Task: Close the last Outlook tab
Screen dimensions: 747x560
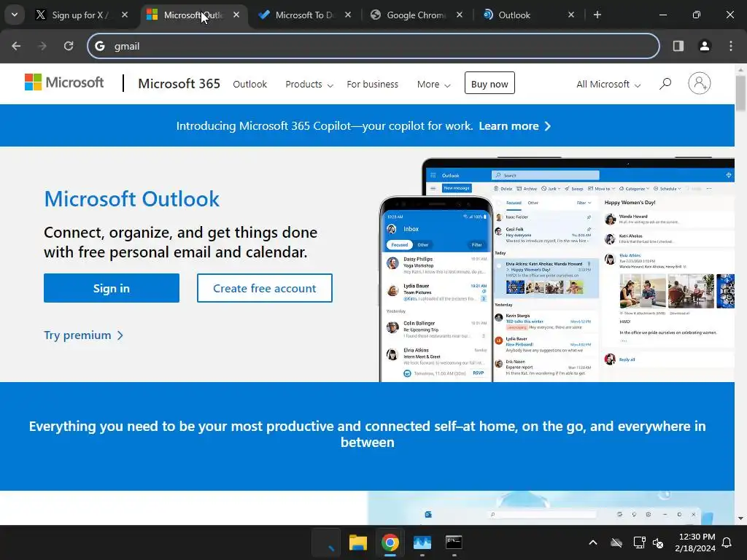Action: pyautogui.click(x=570, y=15)
